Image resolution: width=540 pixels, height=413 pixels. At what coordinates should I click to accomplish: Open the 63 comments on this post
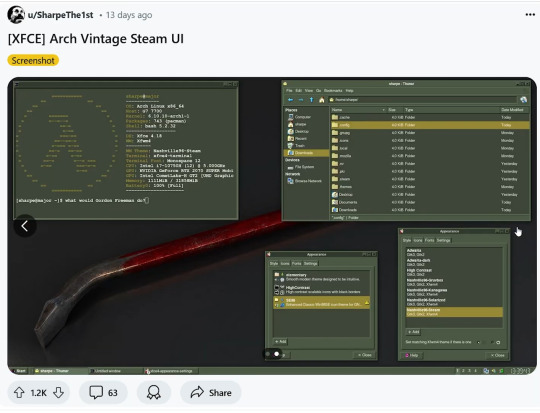(103, 392)
